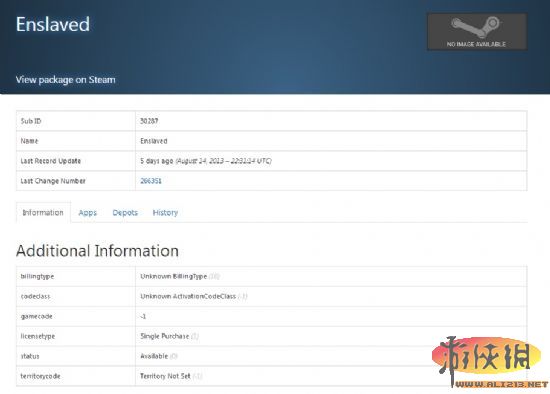
Task: Select Sub ID value 30287
Action: (x=149, y=121)
